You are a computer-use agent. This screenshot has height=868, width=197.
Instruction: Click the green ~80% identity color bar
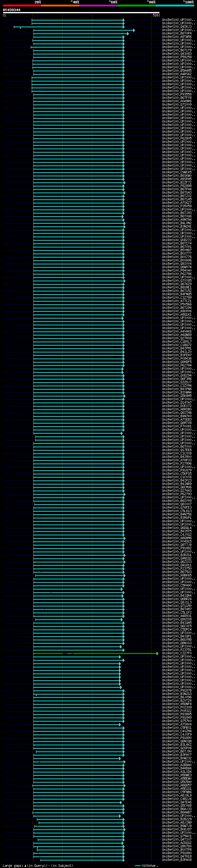tap(136, 6)
